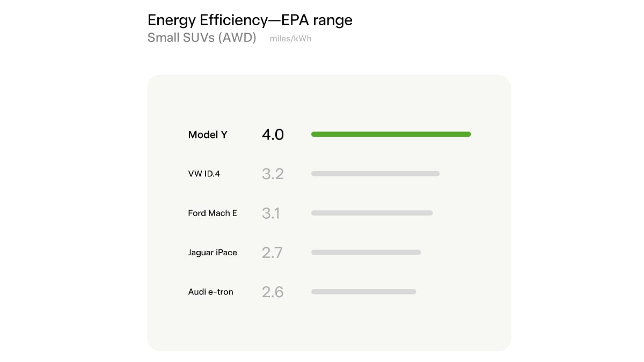Select the VW ID.4 label

click(204, 174)
